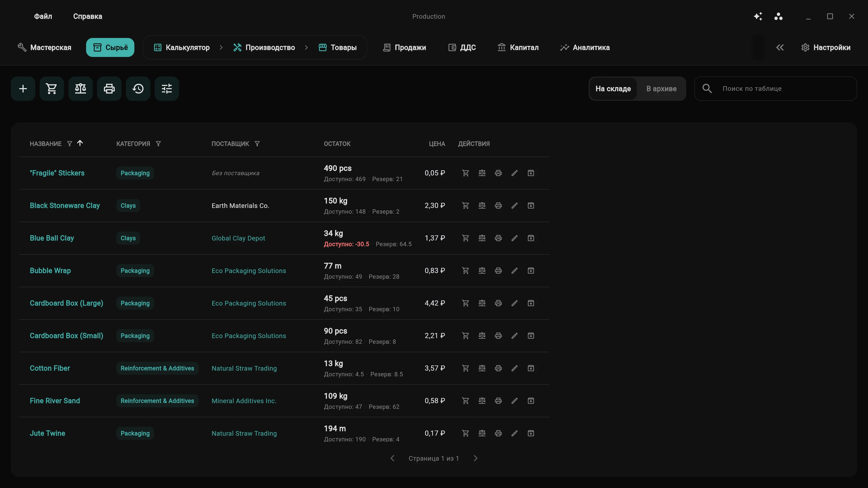Go to previous page arrow
The width and height of the screenshot is (868, 488).
[x=392, y=458]
